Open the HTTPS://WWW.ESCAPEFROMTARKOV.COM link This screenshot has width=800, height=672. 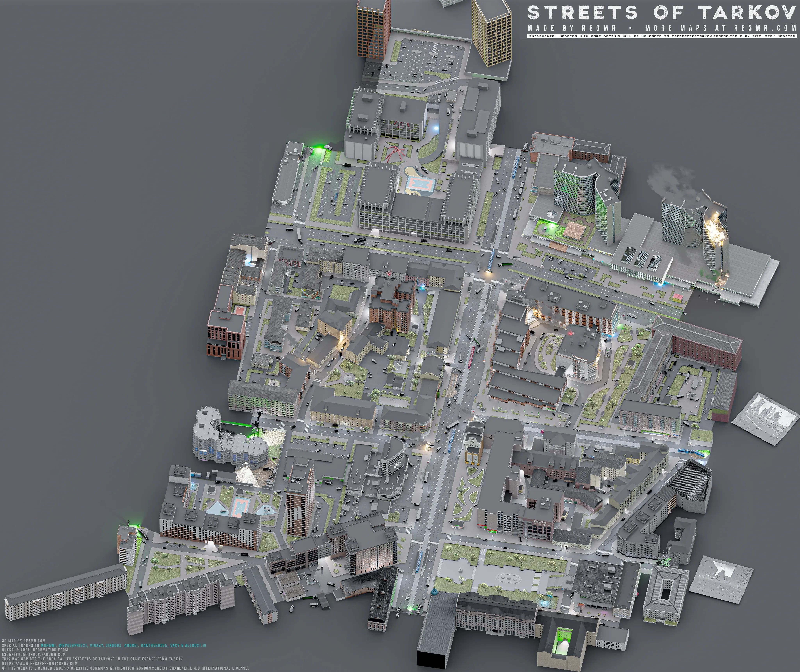pyautogui.click(x=40, y=663)
